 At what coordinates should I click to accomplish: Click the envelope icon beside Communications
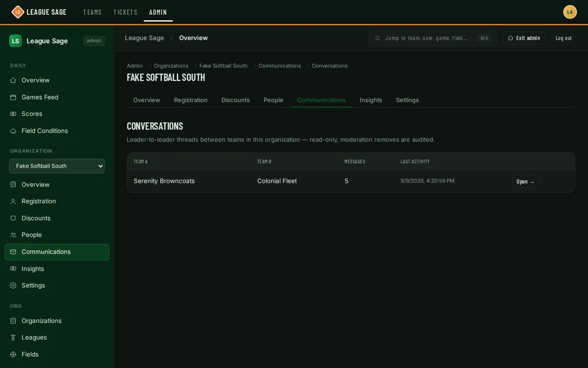coord(13,252)
